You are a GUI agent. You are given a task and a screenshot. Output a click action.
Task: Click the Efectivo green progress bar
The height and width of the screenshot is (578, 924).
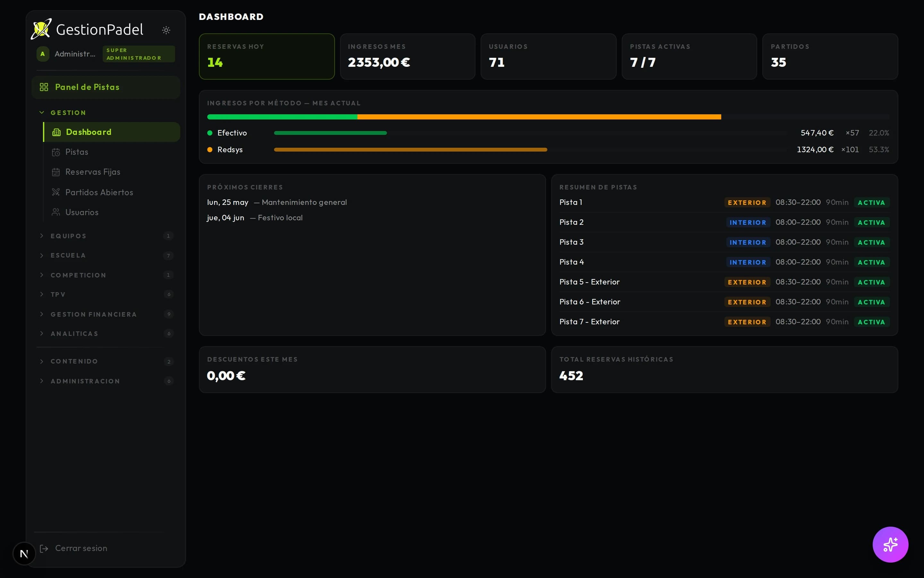[330, 133]
